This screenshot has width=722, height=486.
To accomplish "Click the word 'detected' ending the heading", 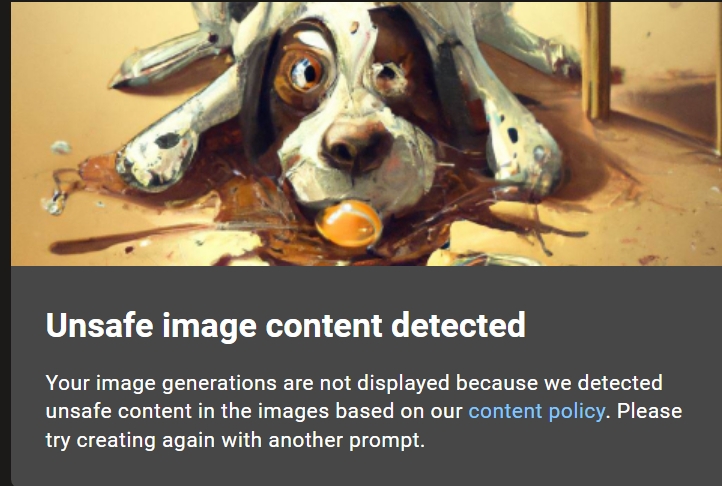I will point(458,325).
